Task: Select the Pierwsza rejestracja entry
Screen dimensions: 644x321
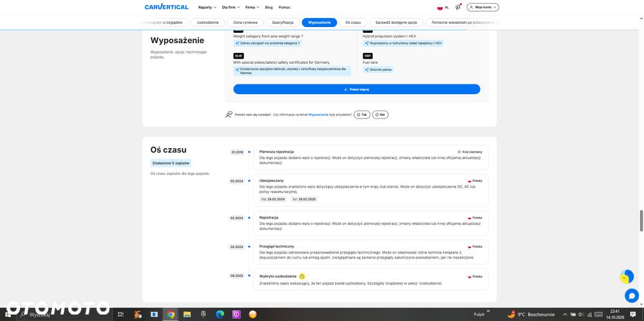Action: 371,157
